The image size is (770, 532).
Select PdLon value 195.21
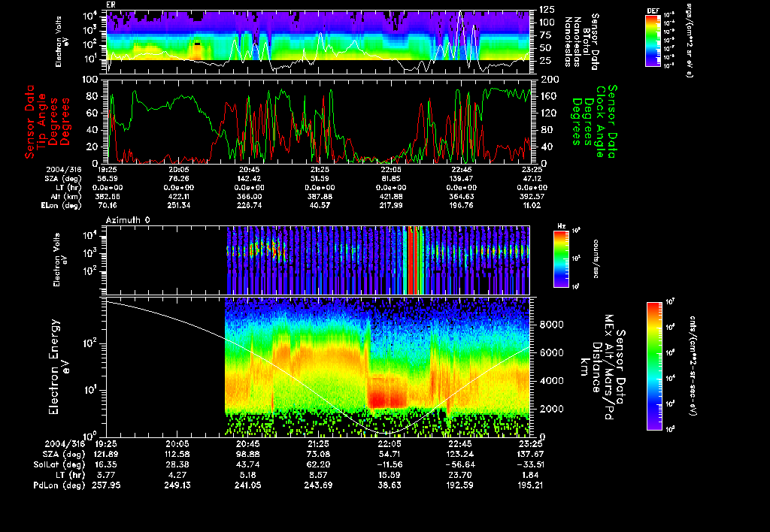(x=529, y=485)
